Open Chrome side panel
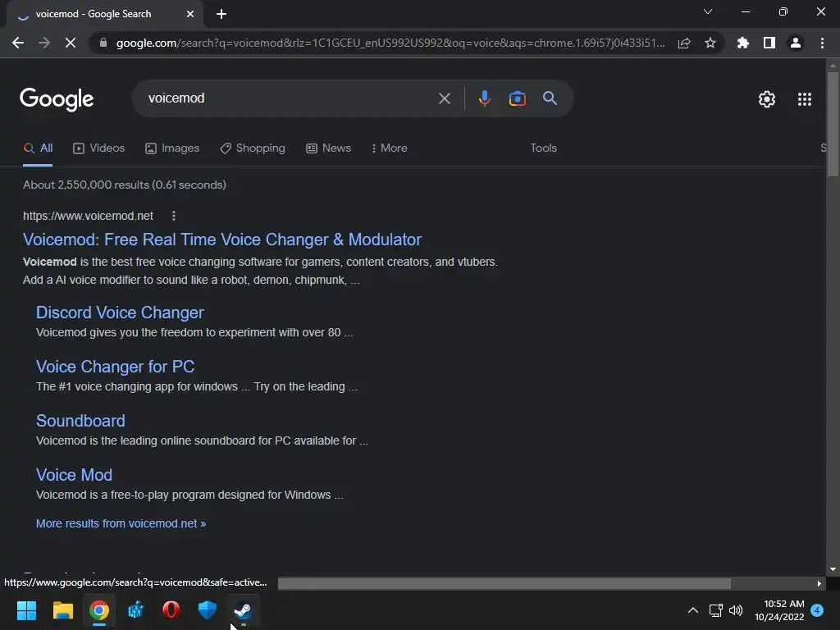Image resolution: width=840 pixels, height=630 pixels. 769,43
